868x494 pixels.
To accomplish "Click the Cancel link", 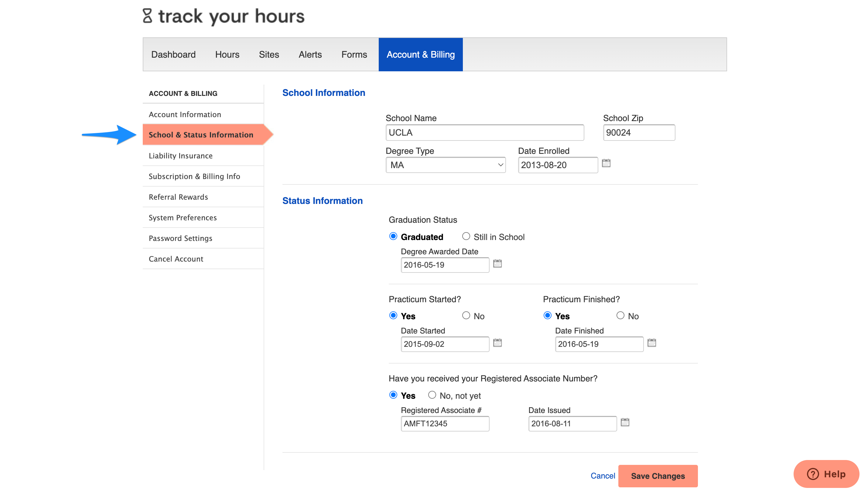I will tap(603, 476).
